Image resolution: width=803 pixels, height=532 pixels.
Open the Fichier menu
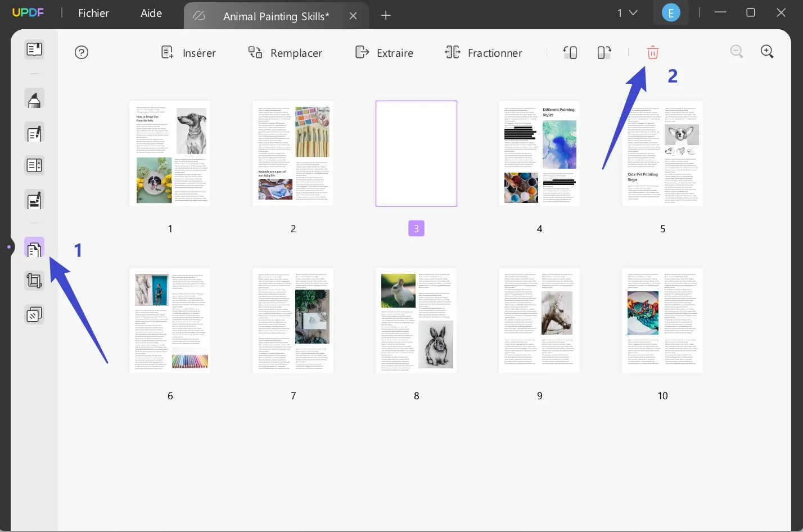(x=93, y=13)
